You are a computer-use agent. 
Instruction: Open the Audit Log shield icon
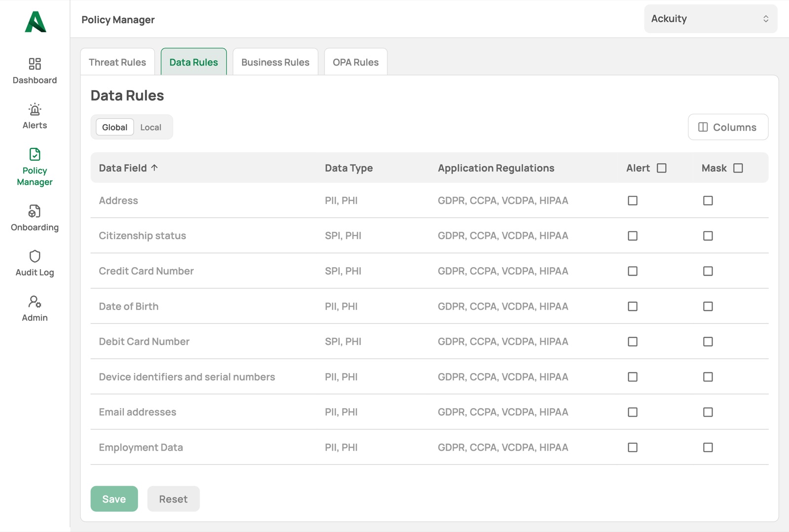tap(35, 256)
